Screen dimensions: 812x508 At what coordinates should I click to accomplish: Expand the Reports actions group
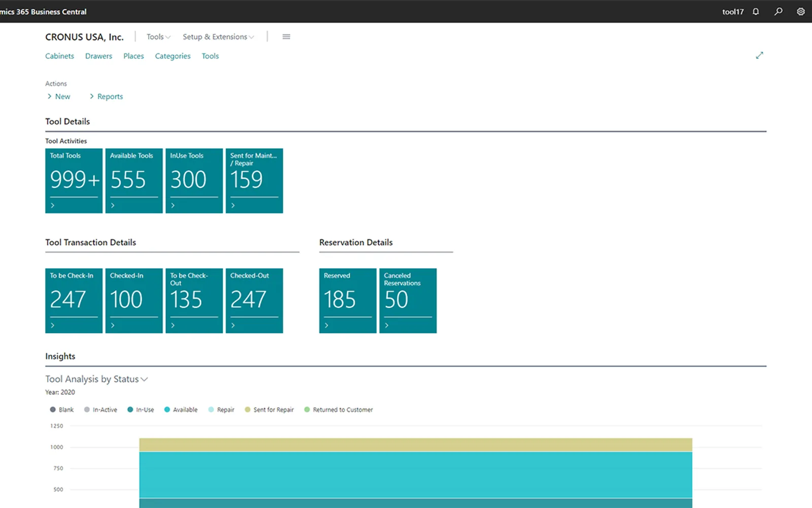click(x=106, y=97)
